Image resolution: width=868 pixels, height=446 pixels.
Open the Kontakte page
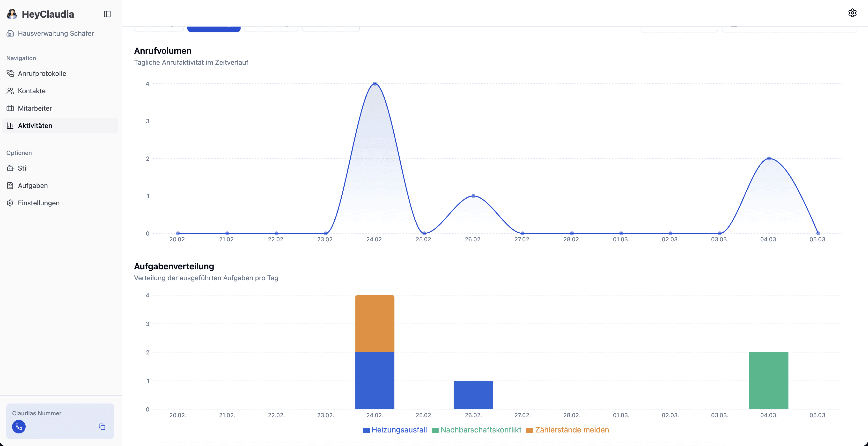coord(32,91)
